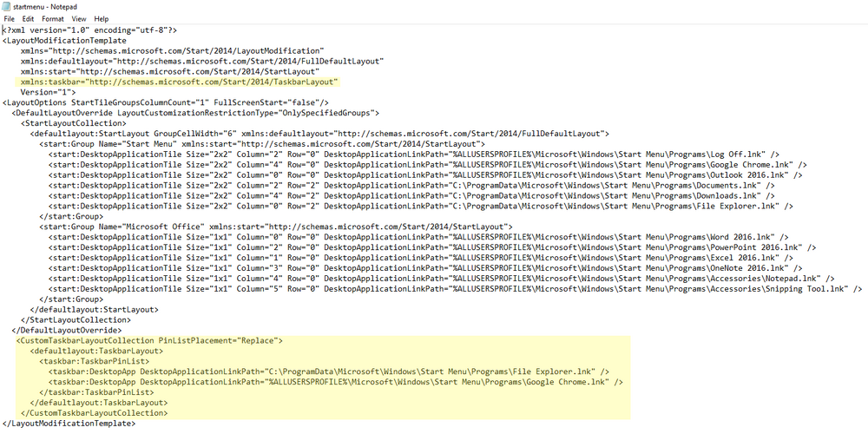This screenshot has height=434, width=868.
Task: Click the opening LayoutModificationTemplate tag line
Action: tap(64, 41)
